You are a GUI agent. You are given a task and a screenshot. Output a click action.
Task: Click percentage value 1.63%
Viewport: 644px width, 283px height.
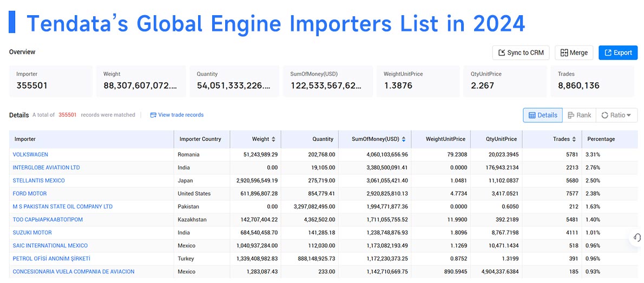click(594, 207)
